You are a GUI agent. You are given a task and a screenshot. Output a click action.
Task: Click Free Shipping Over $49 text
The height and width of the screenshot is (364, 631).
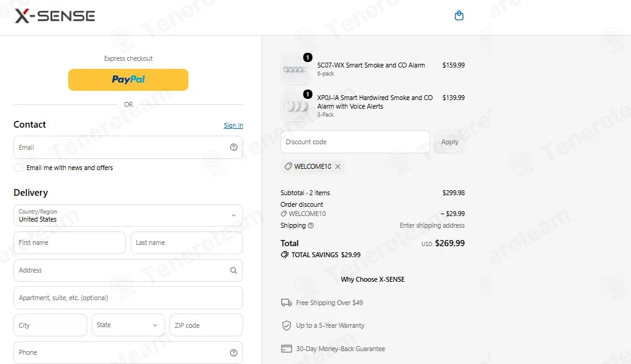coord(329,303)
